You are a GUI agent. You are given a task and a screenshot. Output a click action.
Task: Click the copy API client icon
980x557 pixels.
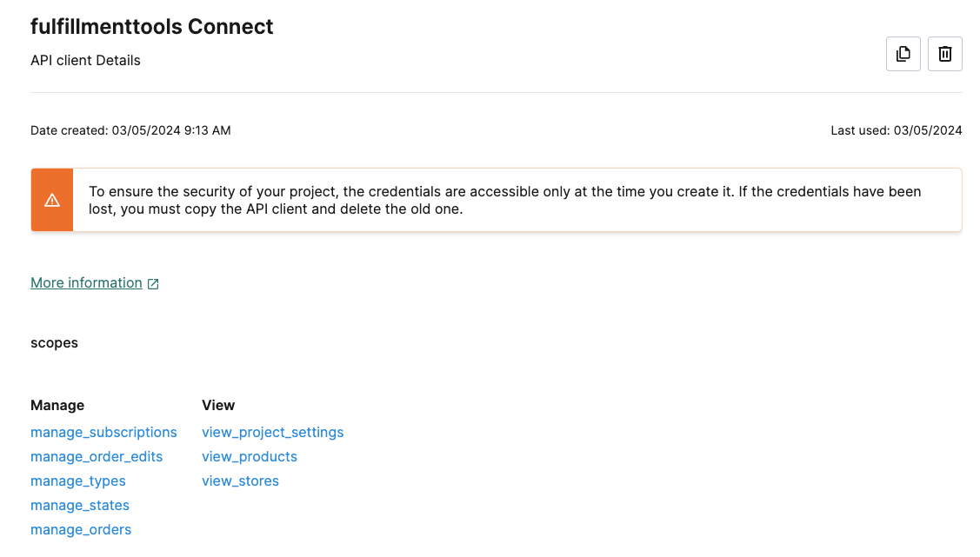tap(903, 53)
